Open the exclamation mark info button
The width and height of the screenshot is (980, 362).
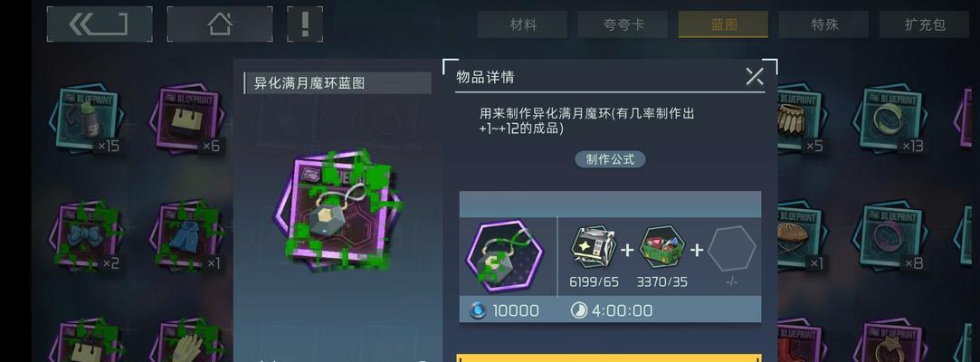click(x=305, y=24)
